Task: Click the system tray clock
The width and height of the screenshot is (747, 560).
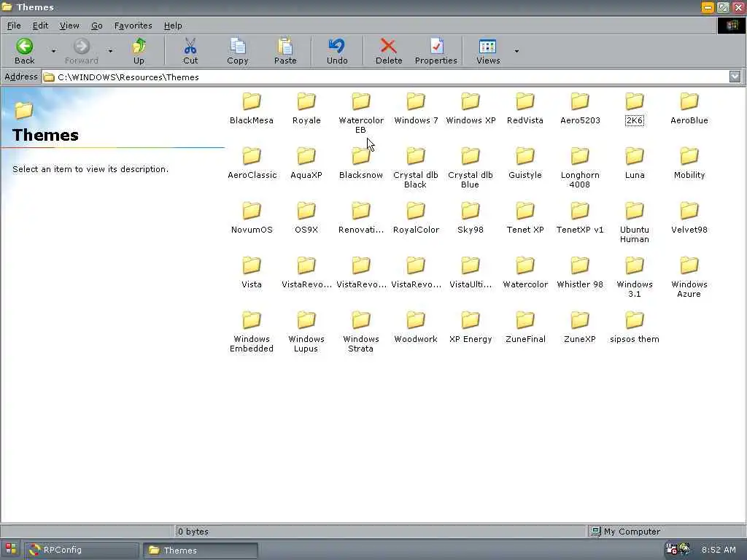Action: 719,550
